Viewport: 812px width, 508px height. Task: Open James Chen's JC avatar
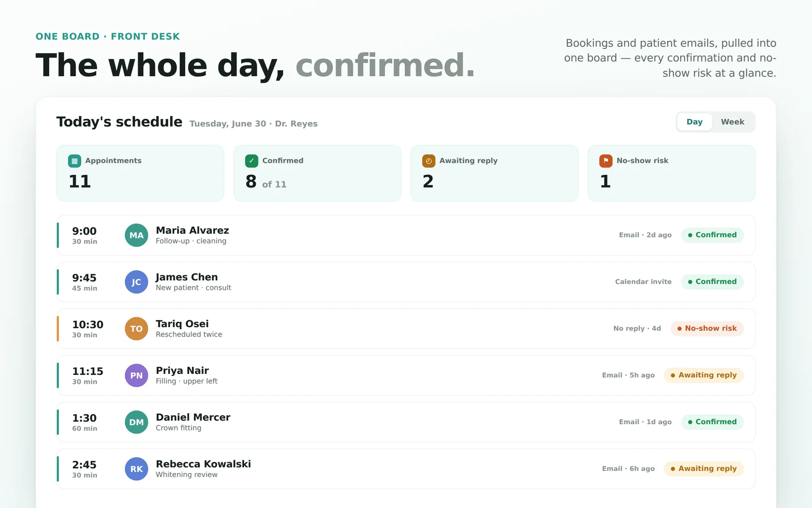point(137,282)
